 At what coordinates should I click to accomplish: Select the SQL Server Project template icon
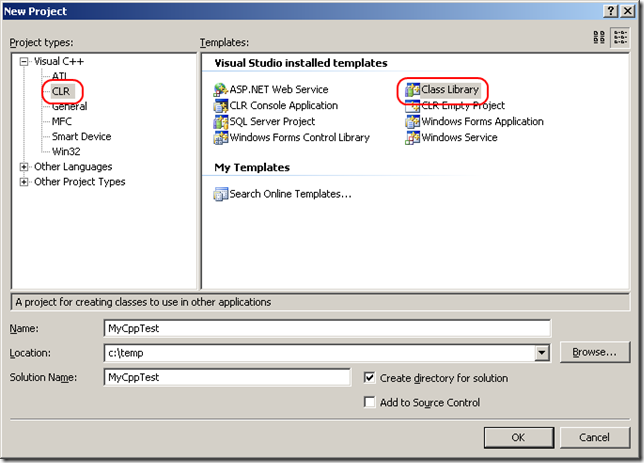tap(221, 122)
